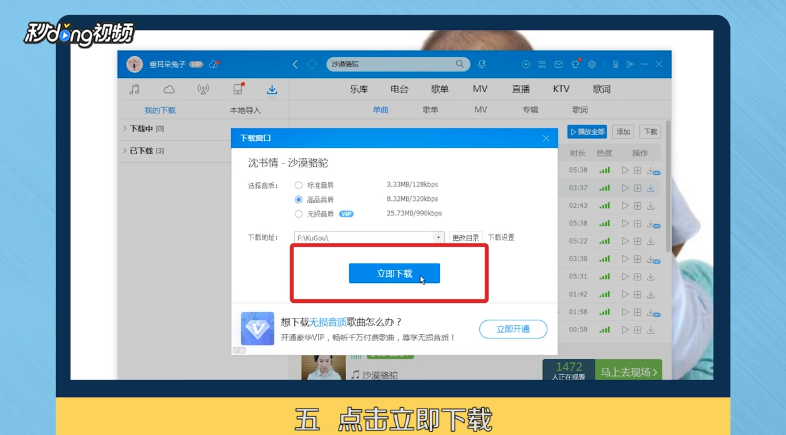Close the 下载窗口 dialog

click(x=546, y=138)
